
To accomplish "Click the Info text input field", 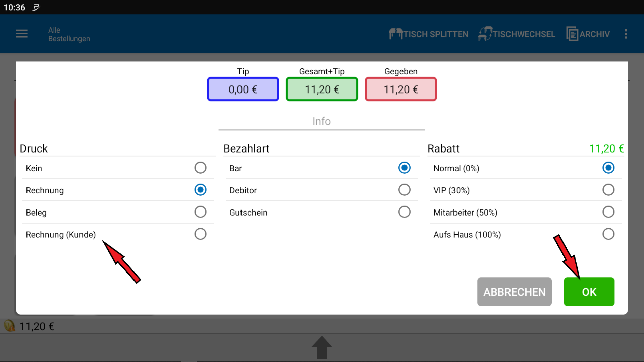I will point(321,121).
